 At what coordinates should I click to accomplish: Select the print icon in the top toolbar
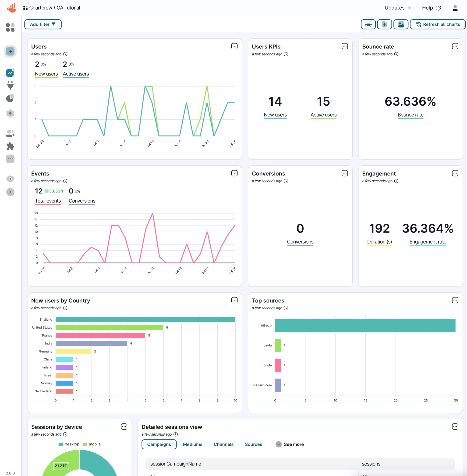368,24
